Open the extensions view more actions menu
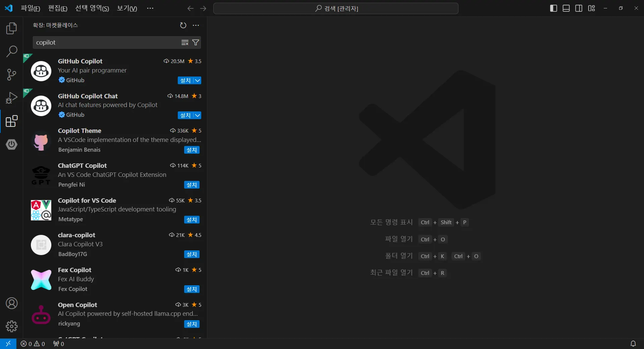 (196, 25)
